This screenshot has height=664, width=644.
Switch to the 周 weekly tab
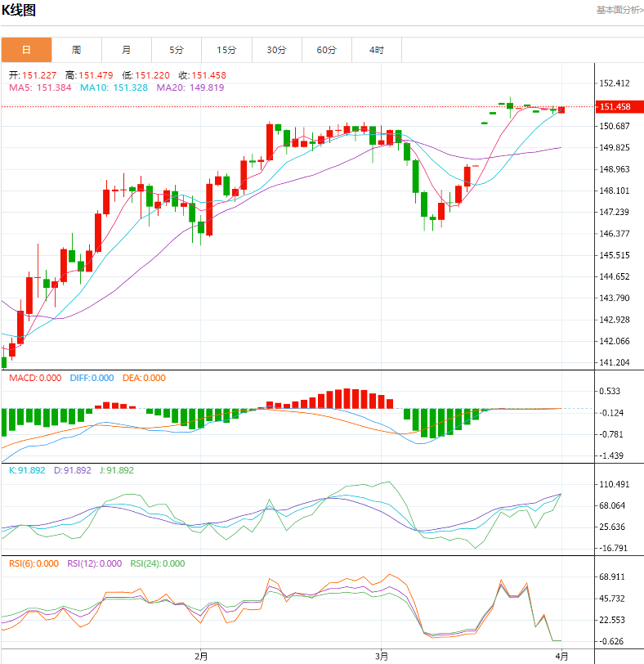point(76,50)
